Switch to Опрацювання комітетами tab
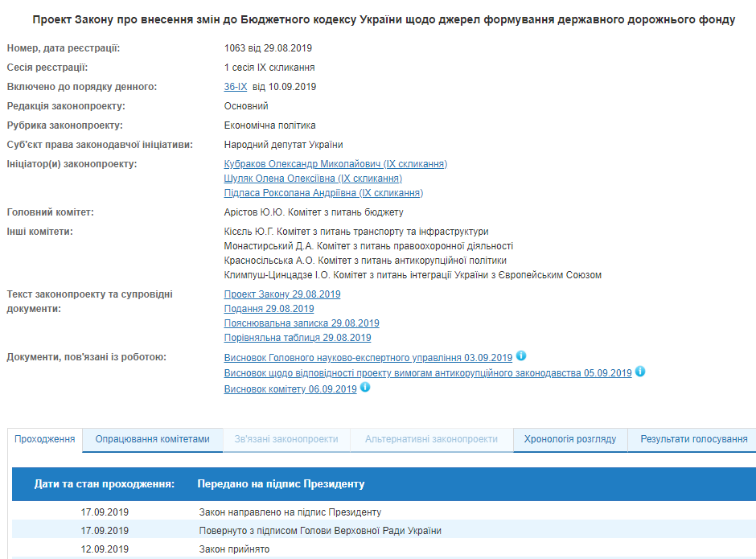Screen dimensions: 756x559 coord(152,439)
